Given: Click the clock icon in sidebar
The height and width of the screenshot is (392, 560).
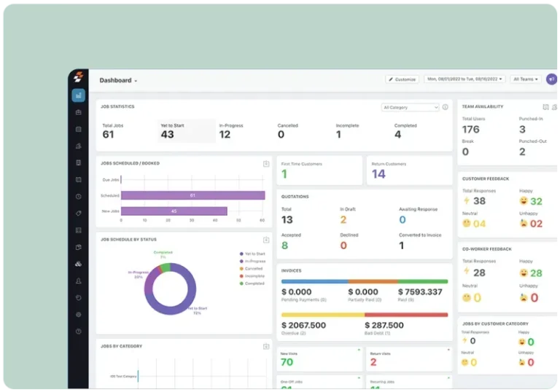Looking at the screenshot, I should pos(78,197).
